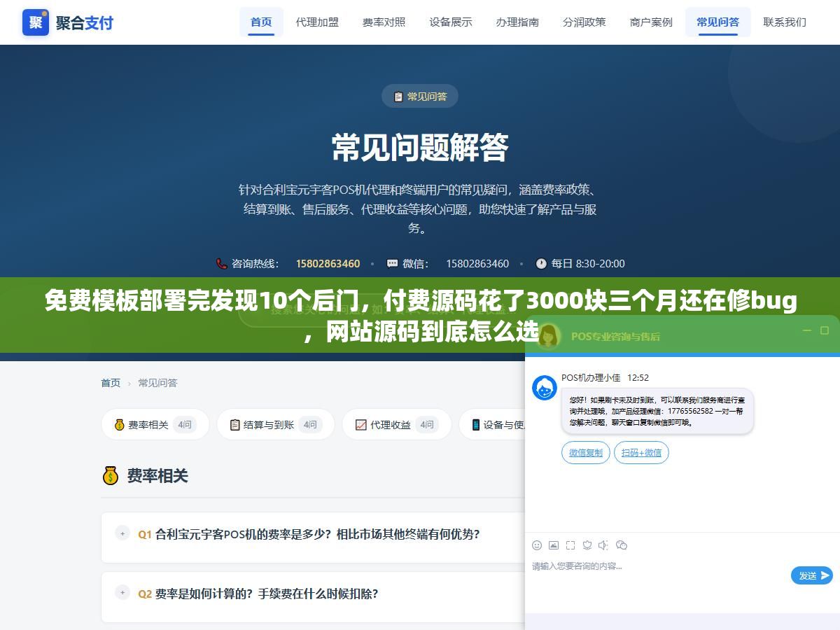Click POS机办理小佳 agent avatar
840x630 pixels.
[545, 388]
